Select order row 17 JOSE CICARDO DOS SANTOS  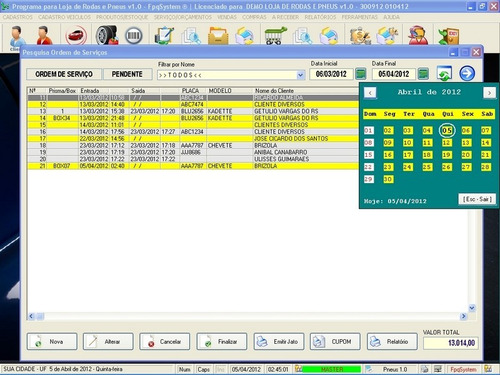193,138
